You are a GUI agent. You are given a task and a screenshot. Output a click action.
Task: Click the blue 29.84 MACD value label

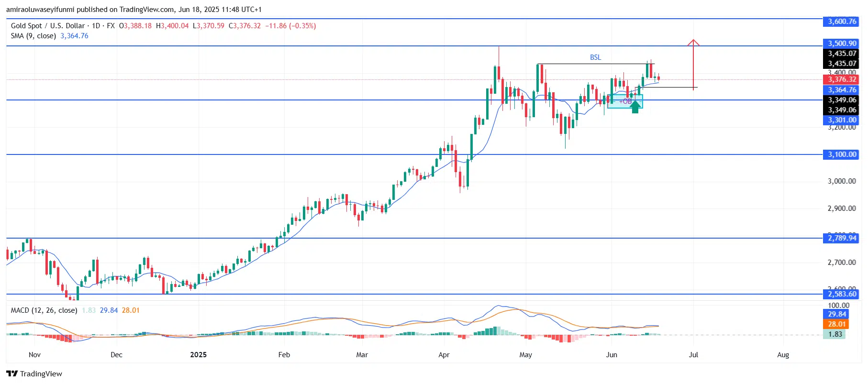pyautogui.click(x=837, y=314)
